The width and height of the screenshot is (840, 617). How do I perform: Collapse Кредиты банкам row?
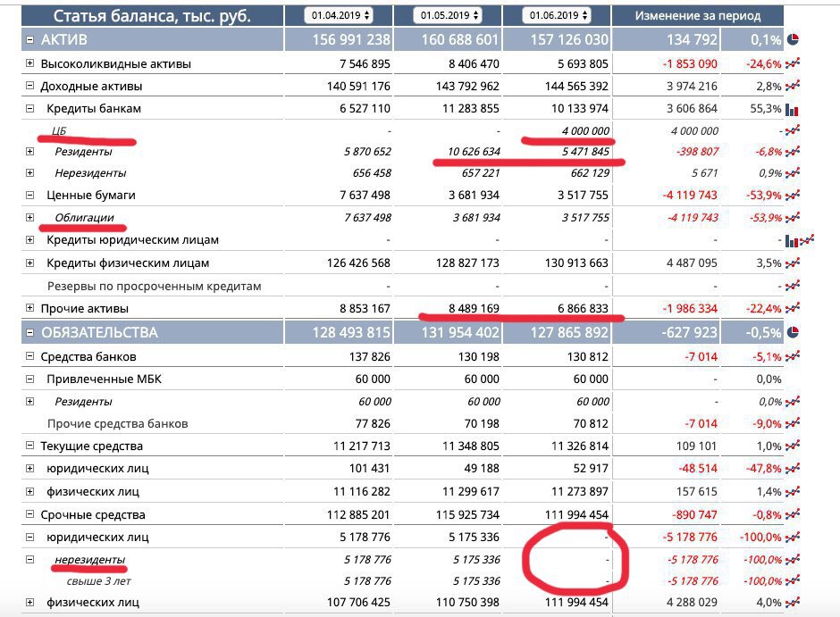[x=30, y=109]
